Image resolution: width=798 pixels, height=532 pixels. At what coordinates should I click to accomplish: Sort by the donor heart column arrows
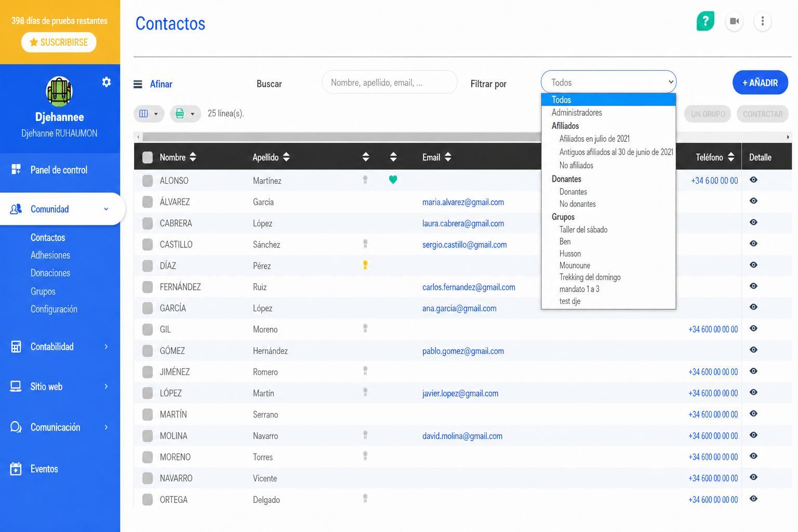[393, 157]
